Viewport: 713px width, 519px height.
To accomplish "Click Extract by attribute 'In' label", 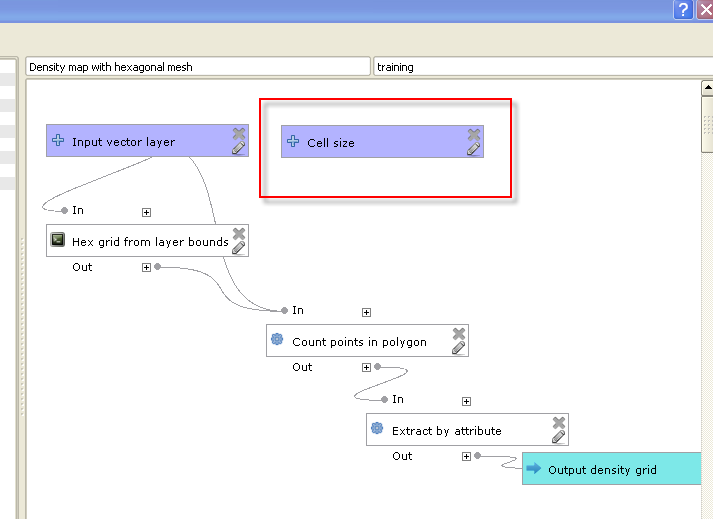I will click(x=398, y=399).
